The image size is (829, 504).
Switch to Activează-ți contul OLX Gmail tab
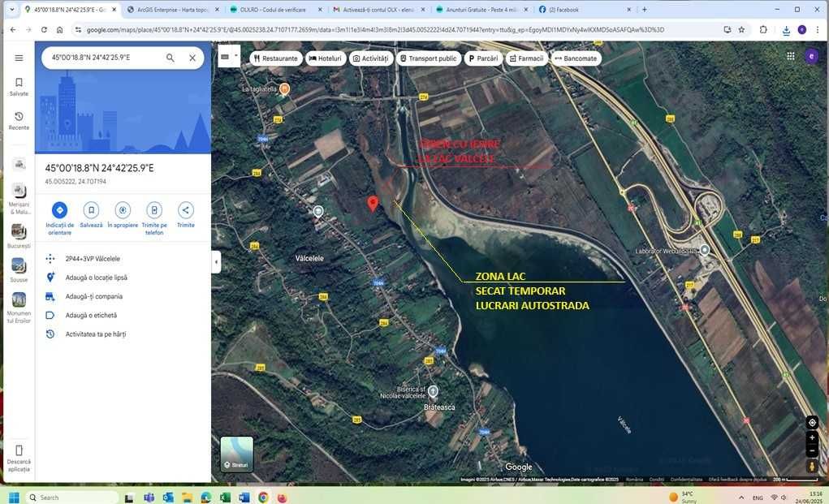click(x=377, y=10)
